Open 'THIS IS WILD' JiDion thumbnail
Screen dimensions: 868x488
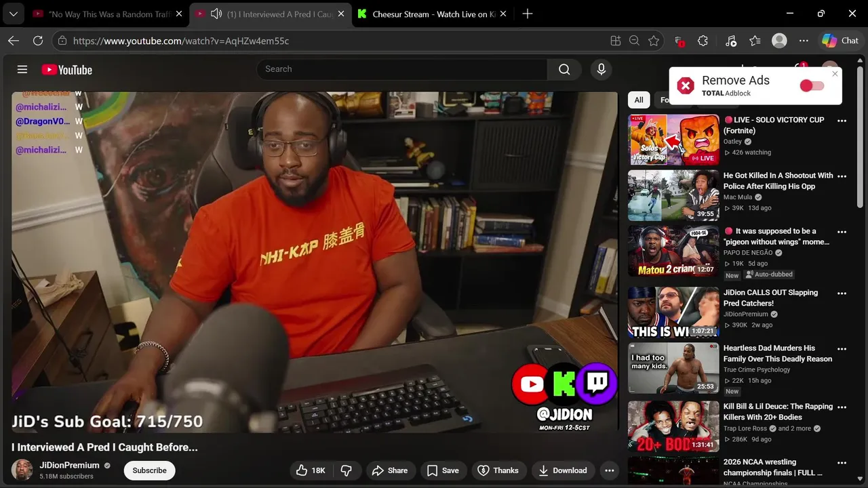[673, 312]
